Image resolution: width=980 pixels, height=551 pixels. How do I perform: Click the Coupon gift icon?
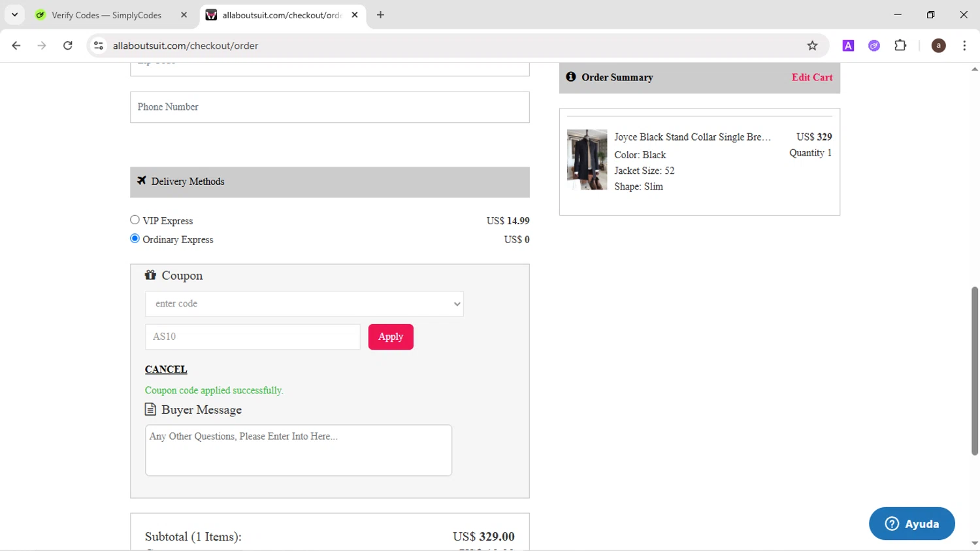click(150, 275)
